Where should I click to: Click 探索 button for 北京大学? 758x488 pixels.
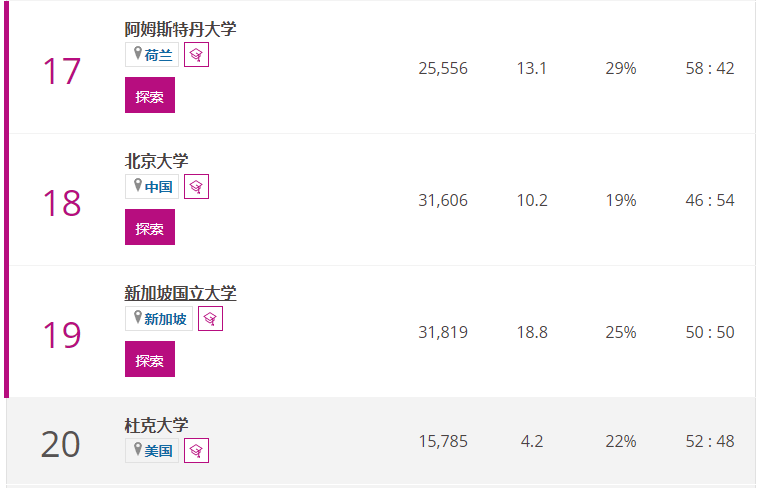click(x=150, y=227)
